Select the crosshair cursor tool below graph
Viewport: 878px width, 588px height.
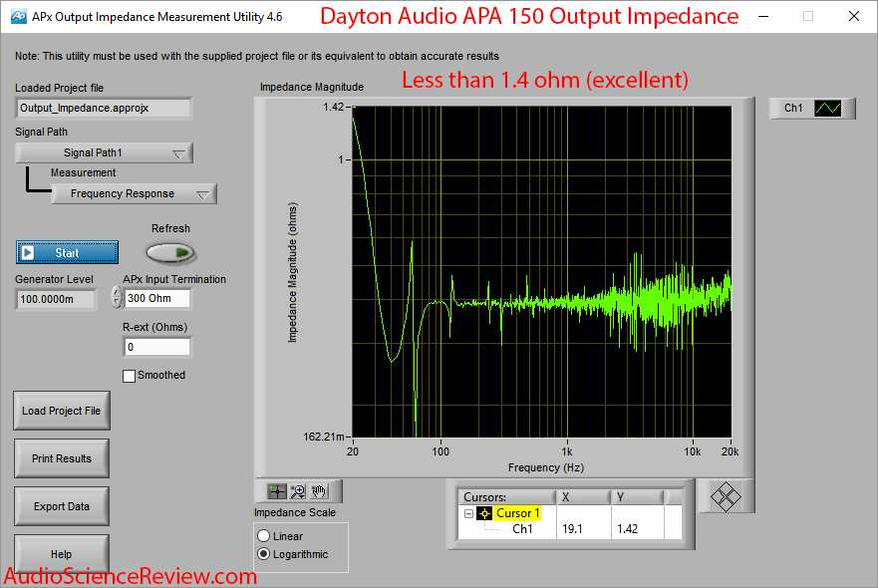[x=277, y=491]
